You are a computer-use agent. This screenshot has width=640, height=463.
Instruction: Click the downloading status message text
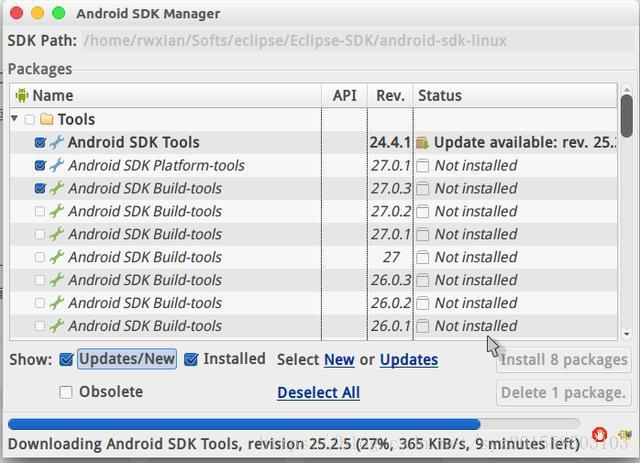tap(294, 444)
